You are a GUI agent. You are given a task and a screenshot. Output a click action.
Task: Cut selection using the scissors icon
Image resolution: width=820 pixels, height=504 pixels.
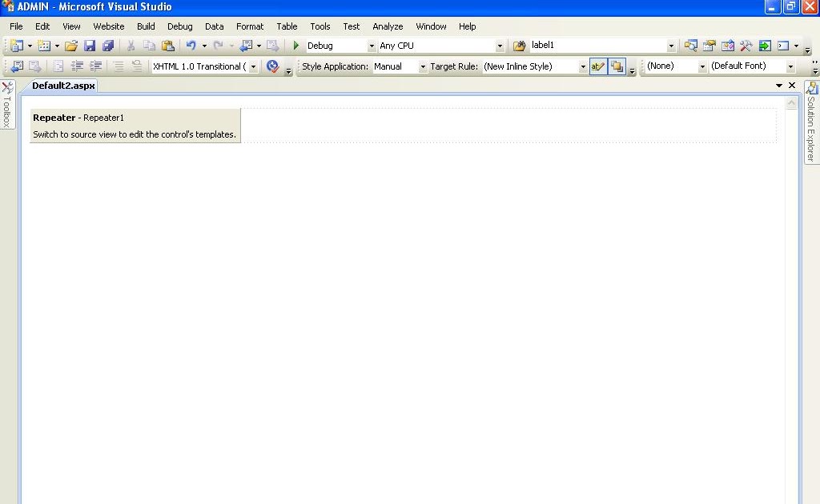pyautogui.click(x=131, y=45)
